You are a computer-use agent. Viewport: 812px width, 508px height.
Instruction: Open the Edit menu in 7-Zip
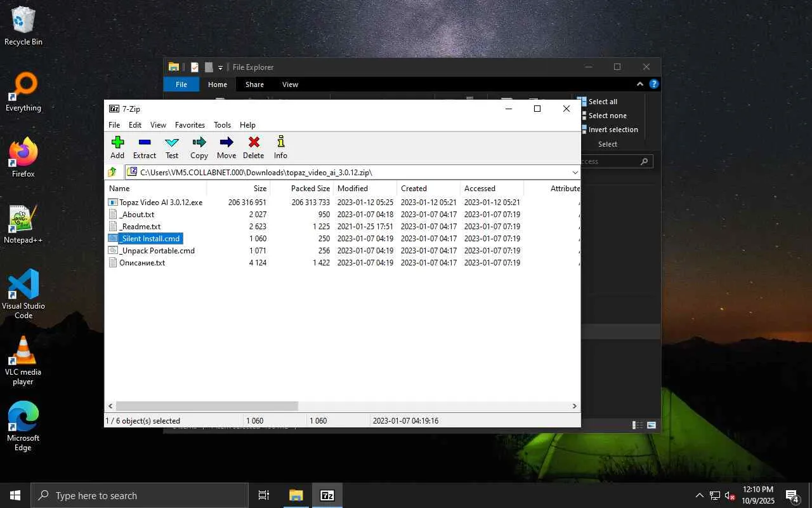click(x=135, y=125)
